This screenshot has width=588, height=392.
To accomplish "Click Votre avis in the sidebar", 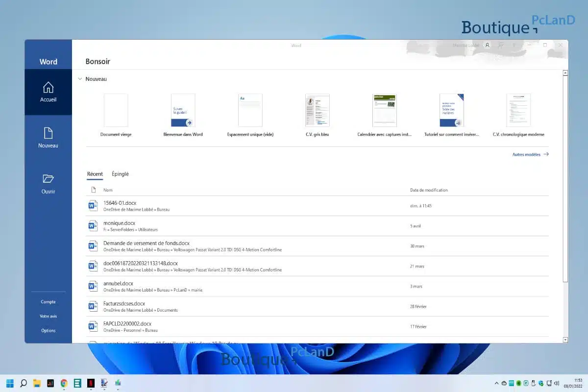I will click(x=48, y=316).
